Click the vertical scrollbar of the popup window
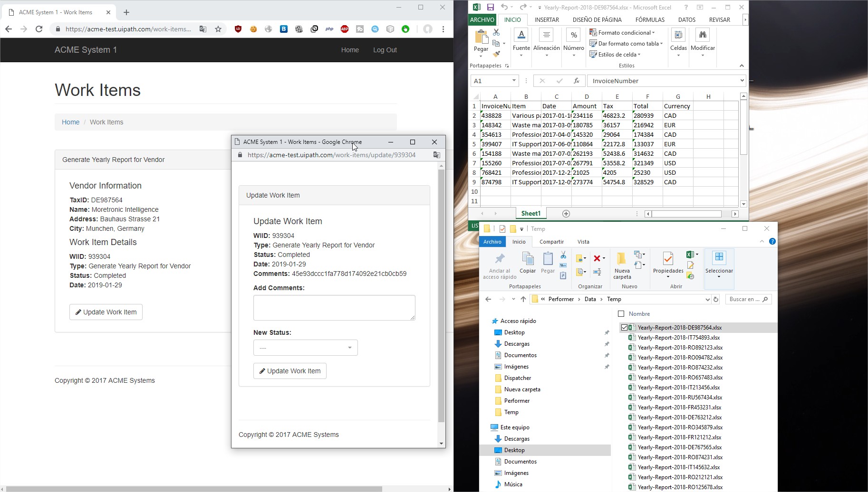 [x=441, y=295]
